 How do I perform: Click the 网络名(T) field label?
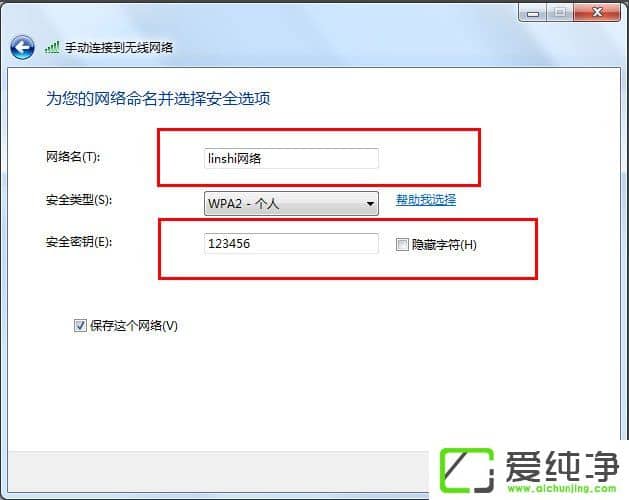[73, 157]
